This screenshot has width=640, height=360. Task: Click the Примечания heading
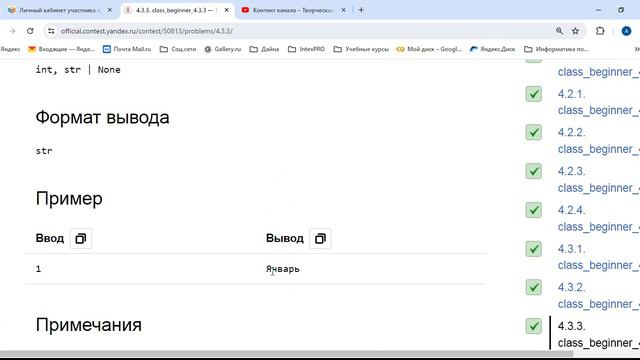89,325
